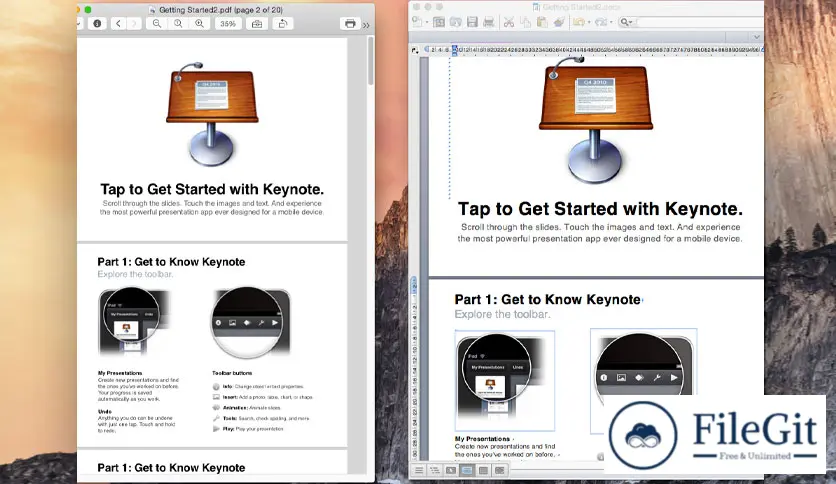The height and width of the screenshot is (484, 836).
Task: Copy selection in Word toolbar
Action: 526,22
